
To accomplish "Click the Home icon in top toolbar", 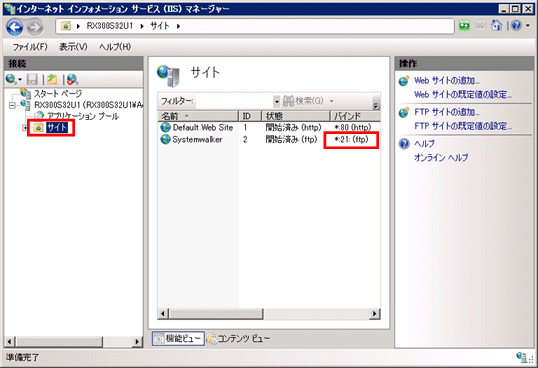I will [x=496, y=25].
